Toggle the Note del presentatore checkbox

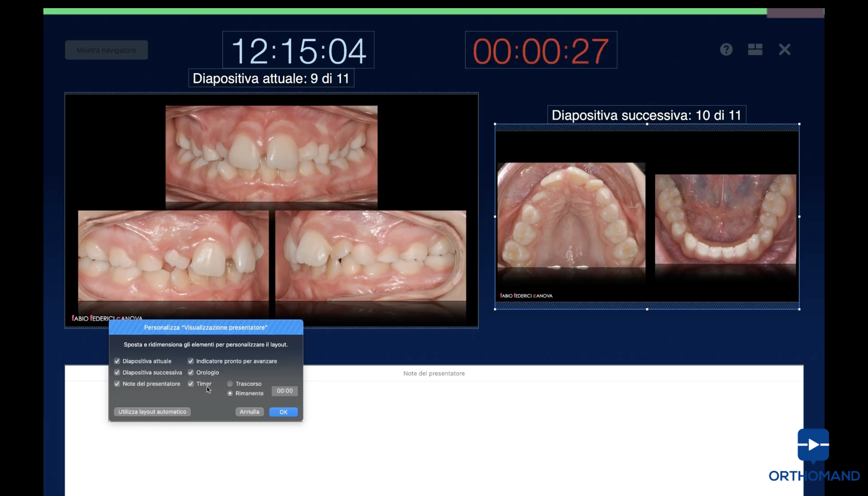[x=117, y=384]
